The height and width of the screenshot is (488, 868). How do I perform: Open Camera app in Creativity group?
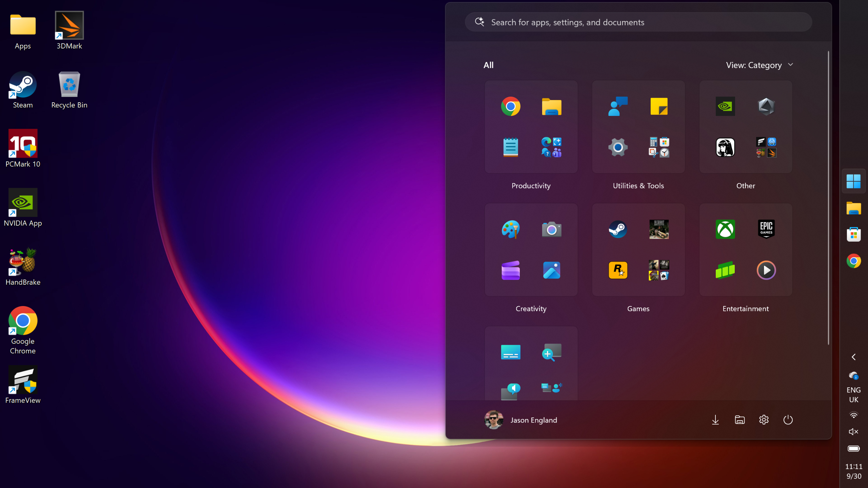pyautogui.click(x=552, y=229)
